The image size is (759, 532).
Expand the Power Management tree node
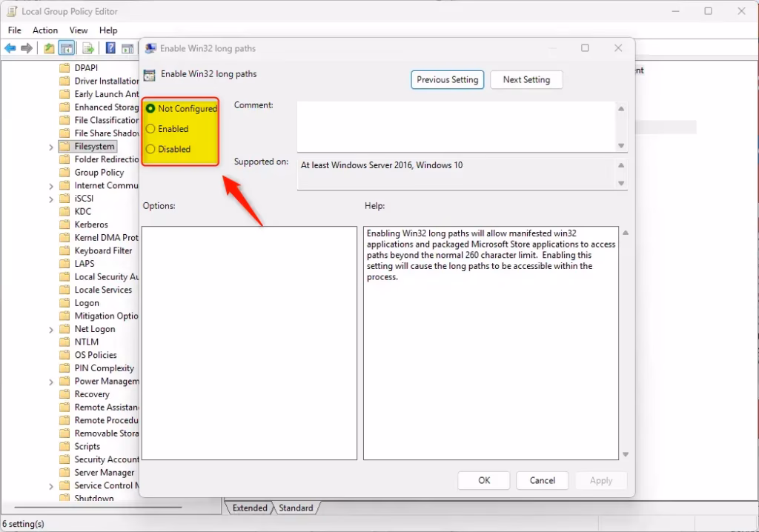[x=51, y=382]
